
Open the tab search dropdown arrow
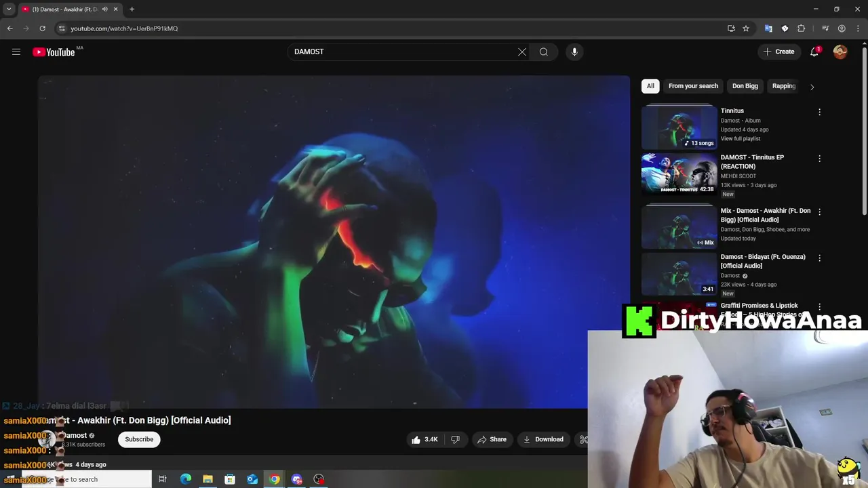tap(9, 9)
